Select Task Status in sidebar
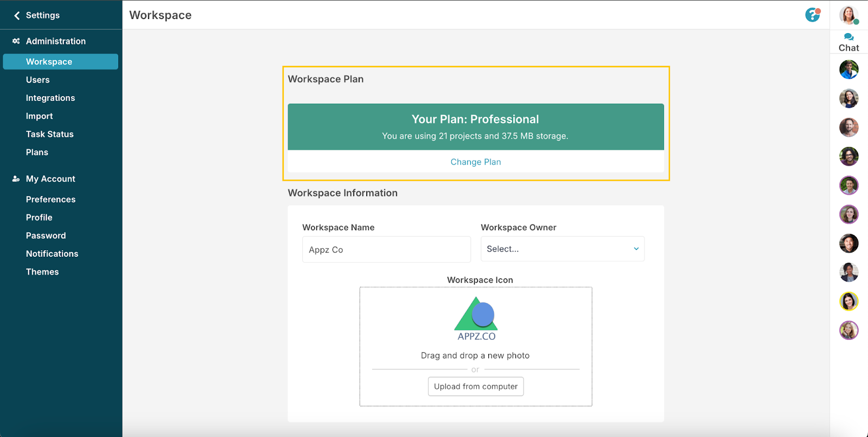Screen dimensions: 868x437 [x=50, y=134]
